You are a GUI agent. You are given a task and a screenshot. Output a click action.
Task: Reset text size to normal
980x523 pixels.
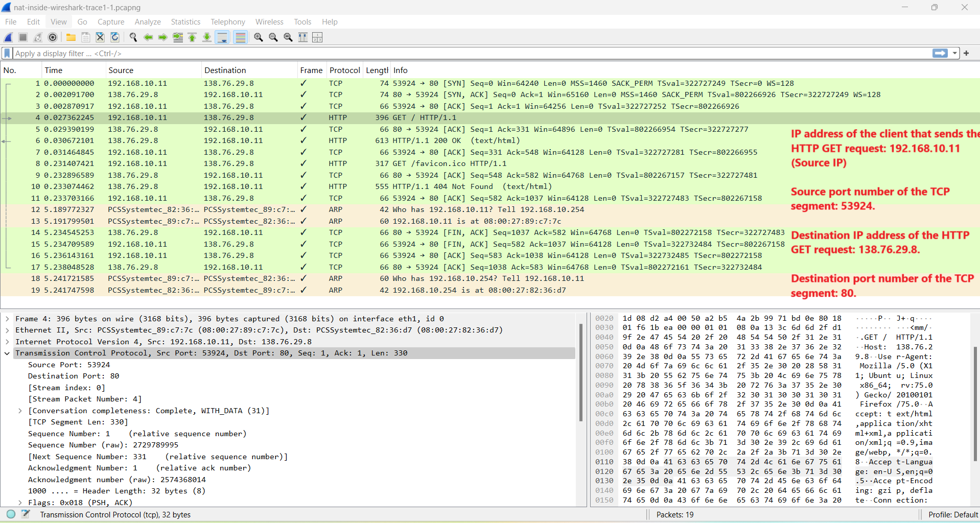click(x=288, y=37)
